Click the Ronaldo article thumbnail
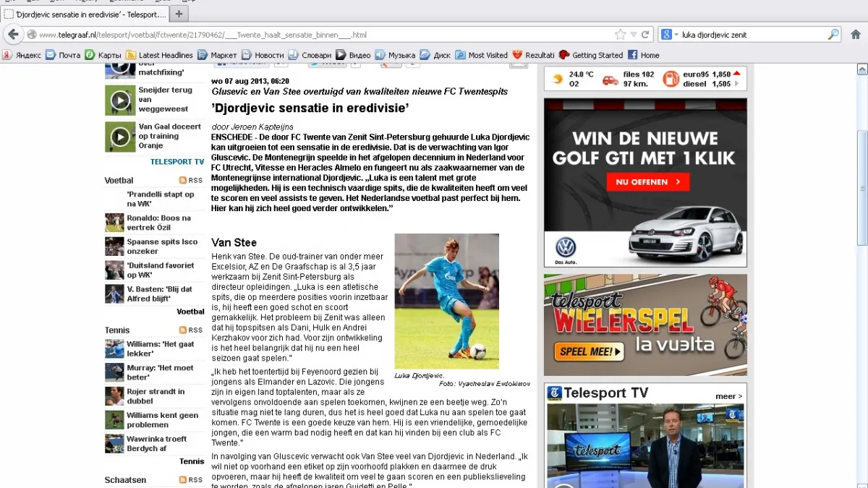This screenshot has height=488, width=868. (x=114, y=223)
